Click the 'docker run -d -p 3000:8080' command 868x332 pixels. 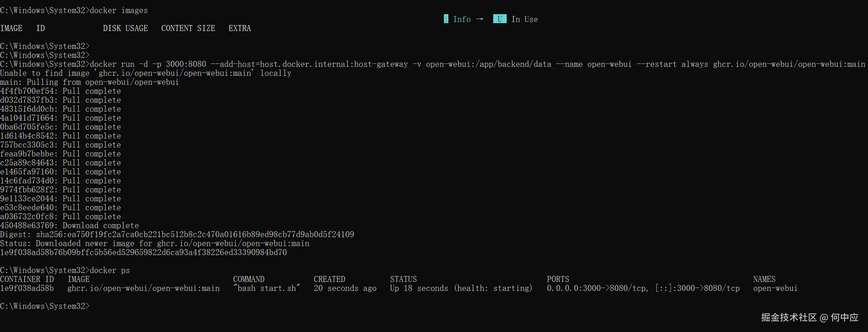[x=148, y=64]
